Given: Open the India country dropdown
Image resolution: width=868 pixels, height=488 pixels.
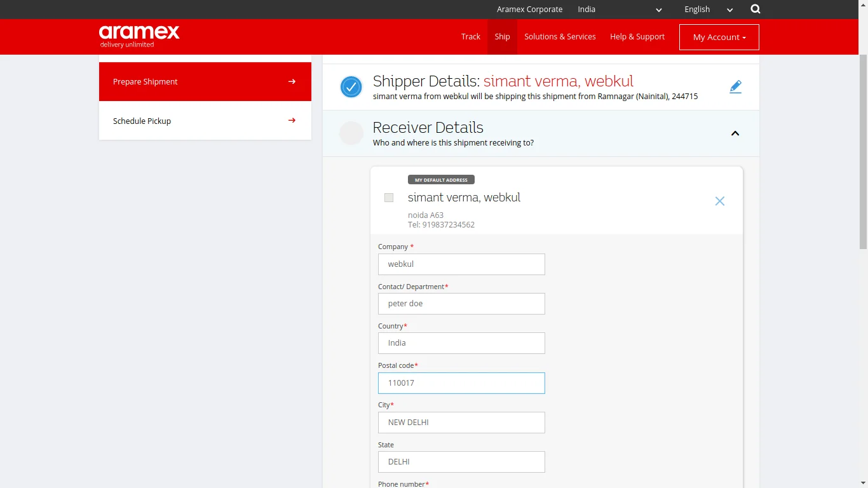Looking at the screenshot, I should pos(620,10).
